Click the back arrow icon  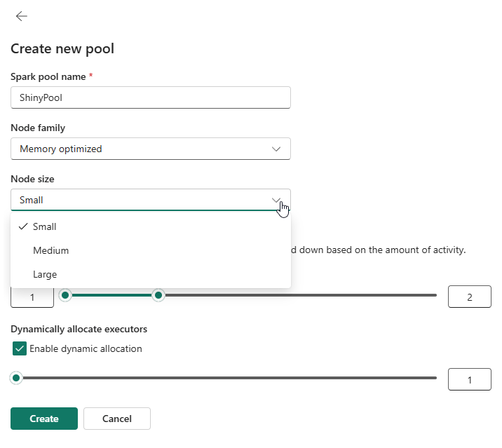(22, 16)
